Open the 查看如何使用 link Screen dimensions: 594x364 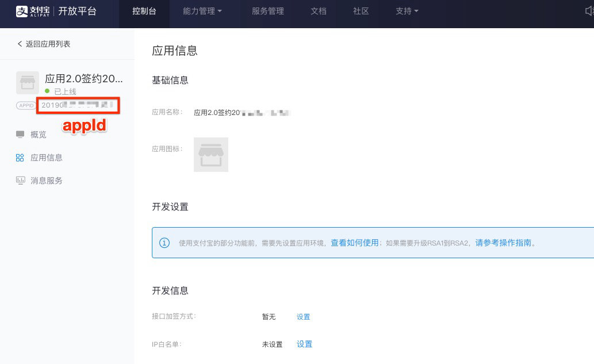(354, 243)
